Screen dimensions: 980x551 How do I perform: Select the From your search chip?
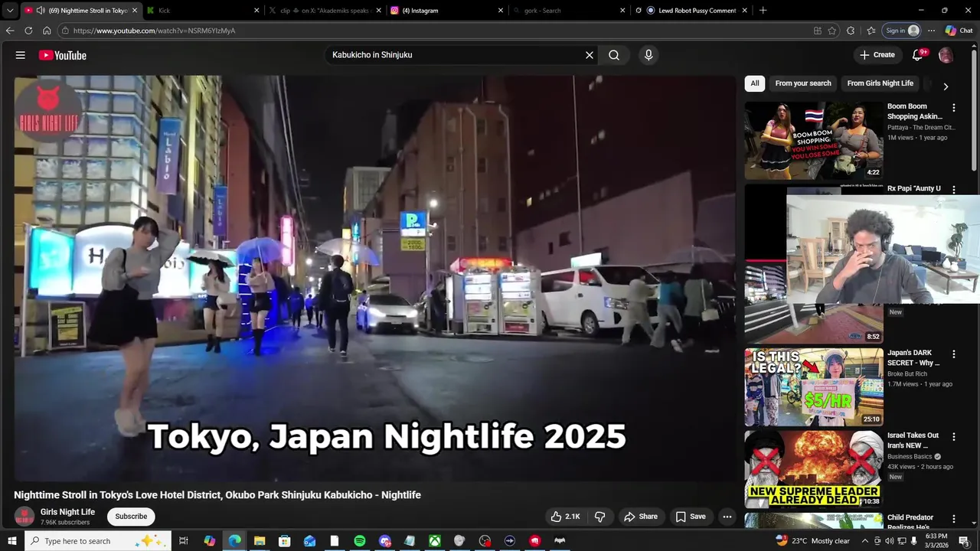[x=803, y=83]
